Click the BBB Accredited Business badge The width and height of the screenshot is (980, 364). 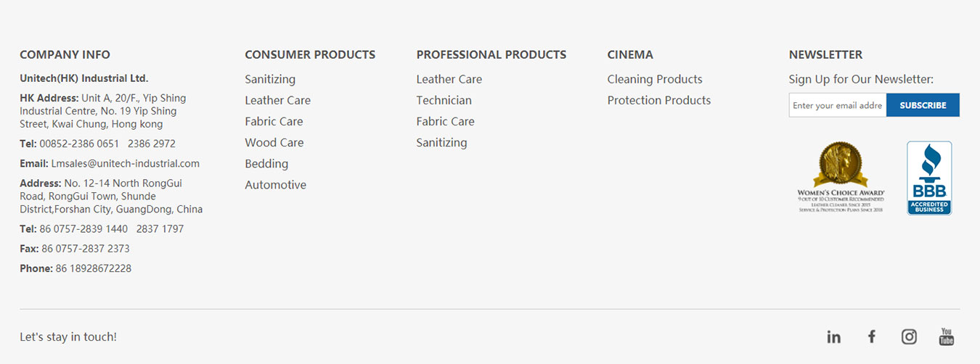[x=929, y=178]
